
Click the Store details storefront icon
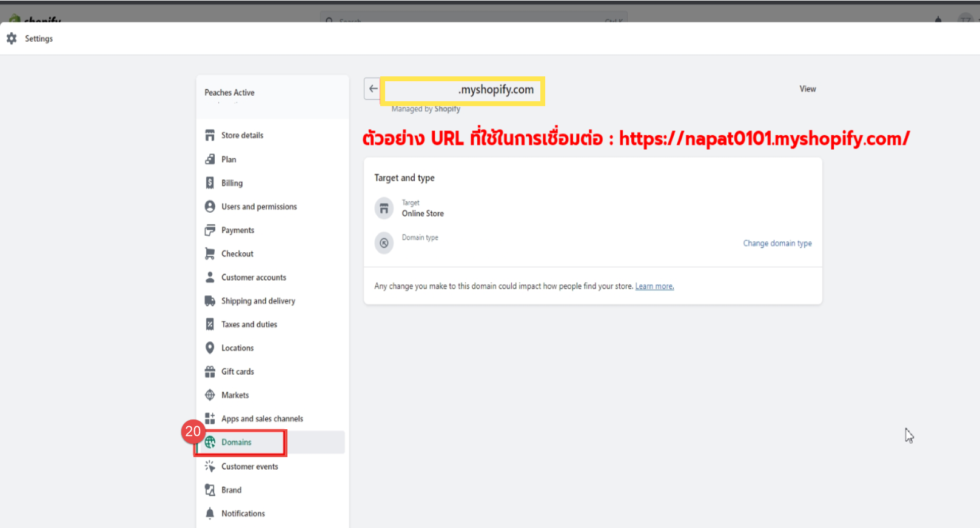click(210, 135)
